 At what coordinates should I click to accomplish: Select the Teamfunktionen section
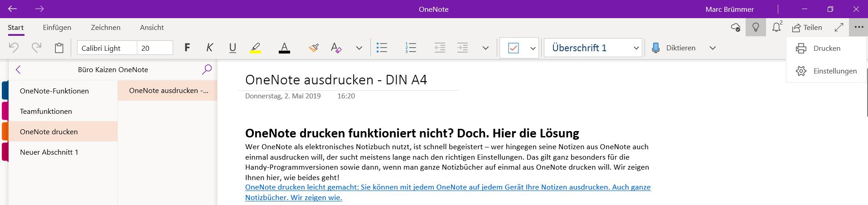tap(63, 112)
